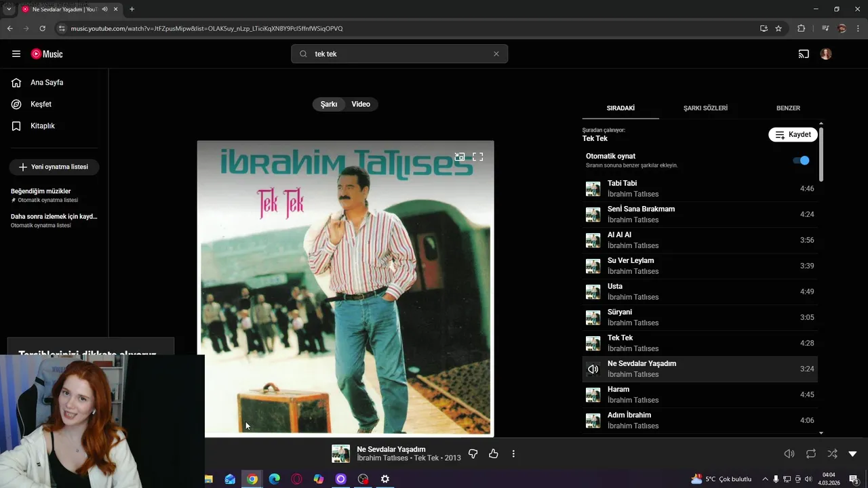Open the YouTube Music account avatar menu
Image resolution: width=868 pixels, height=488 pixels.
(x=826, y=54)
